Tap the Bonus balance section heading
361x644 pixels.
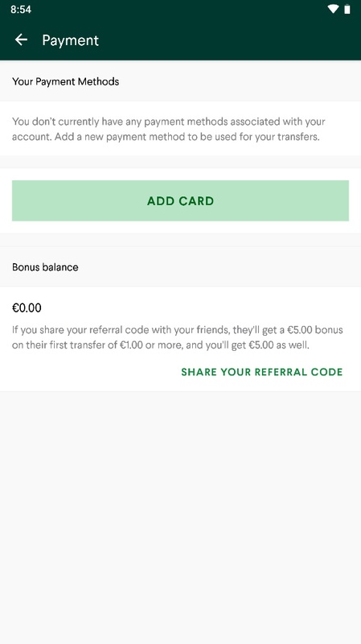click(x=45, y=267)
